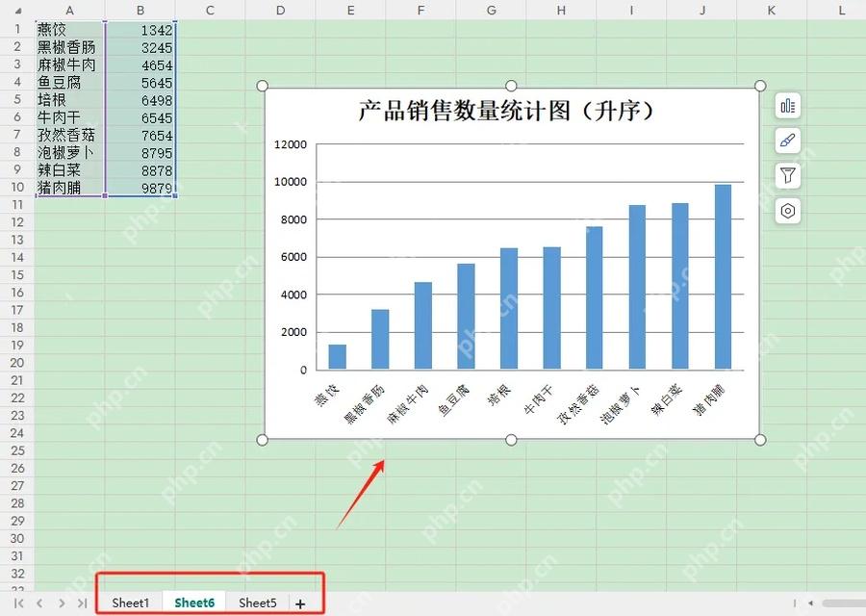Click chart title 产品销售数量统计图（升序）
The height and width of the screenshot is (616, 866).
coord(505,111)
